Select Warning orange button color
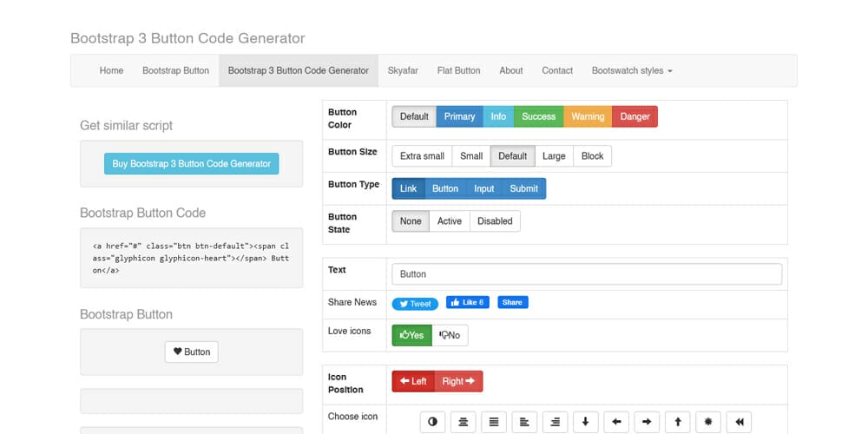This screenshot has width=868, height=434. coord(588,117)
